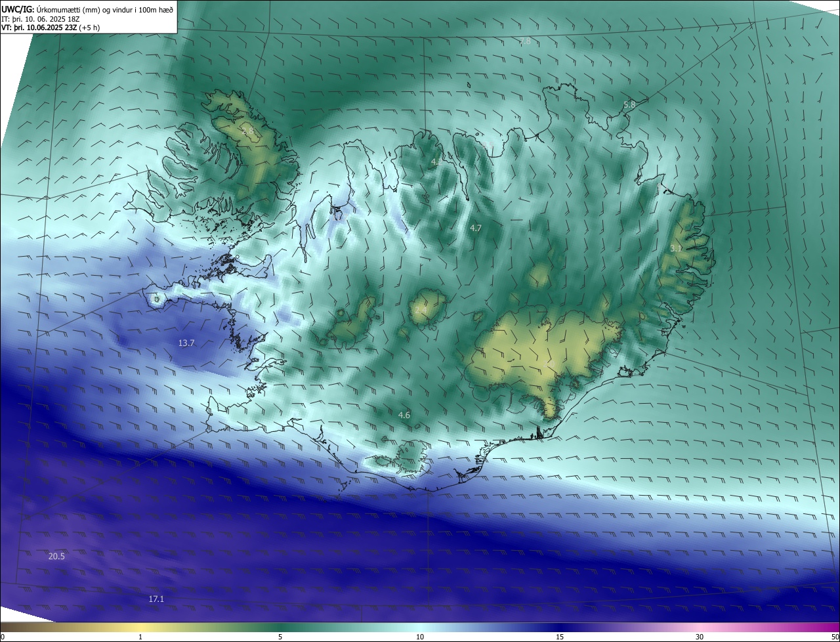
Task: Click the 20.5 value label on the map
Action: tap(56, 556)
